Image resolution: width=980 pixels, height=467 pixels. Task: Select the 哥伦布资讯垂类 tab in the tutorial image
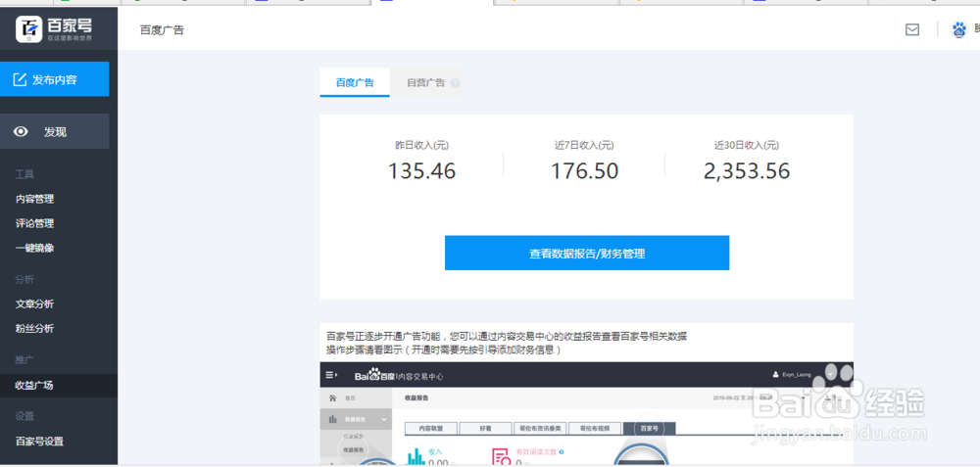coord(540,428)
